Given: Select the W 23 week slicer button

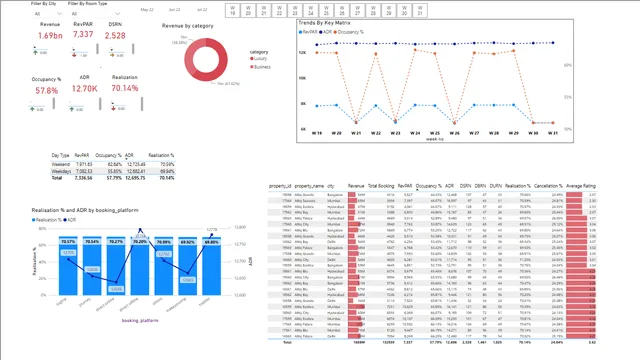Looking at the screenshot, I should coord(295,11).
